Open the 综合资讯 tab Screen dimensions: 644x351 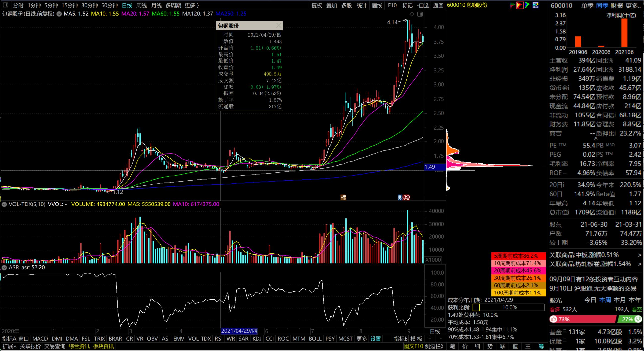pos(79,346)
